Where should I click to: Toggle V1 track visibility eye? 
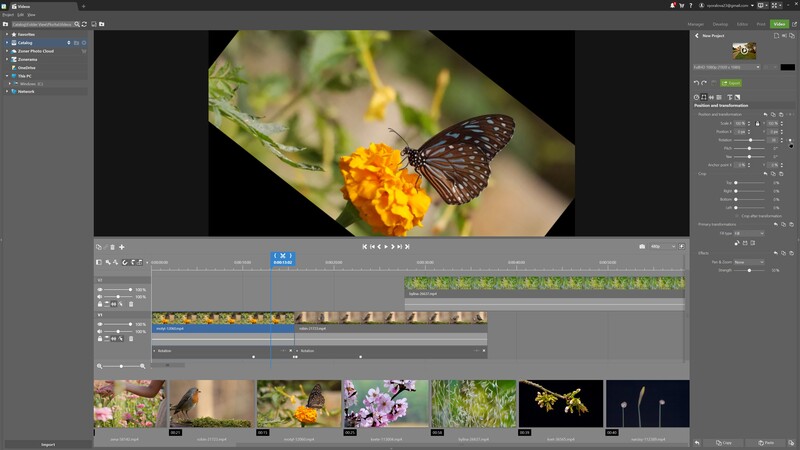tap(100, 324)
